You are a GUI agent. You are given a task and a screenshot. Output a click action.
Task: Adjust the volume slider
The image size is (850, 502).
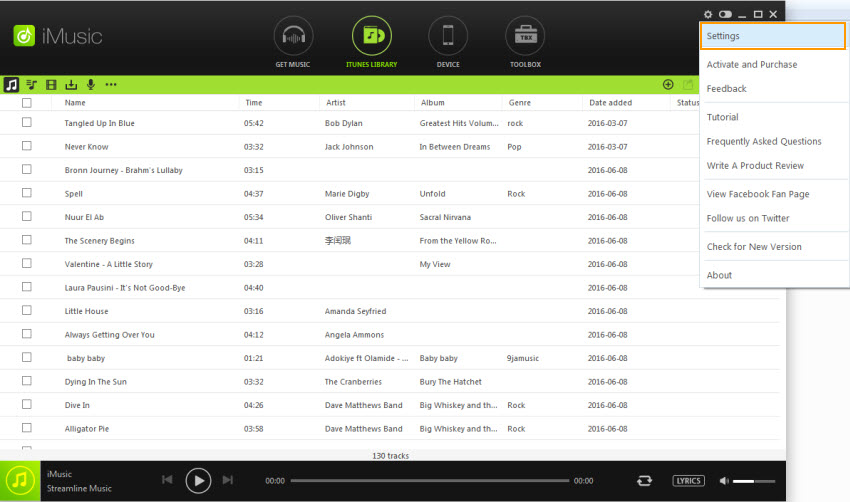(x=754, y=481)
